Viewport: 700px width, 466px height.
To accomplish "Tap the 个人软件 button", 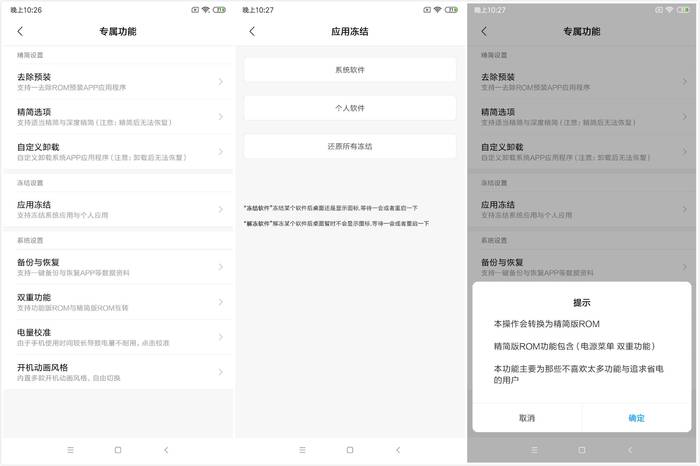I will click(x=350, y=108).
